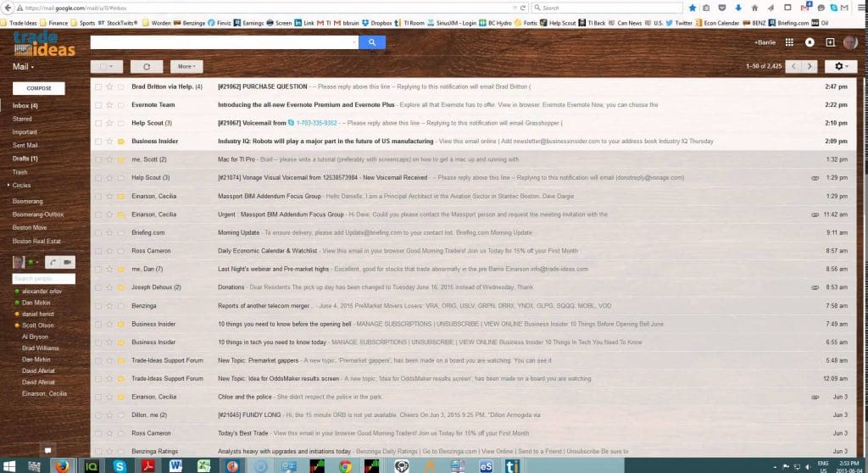Open Chrome from the taskbar

click(346, 466)
